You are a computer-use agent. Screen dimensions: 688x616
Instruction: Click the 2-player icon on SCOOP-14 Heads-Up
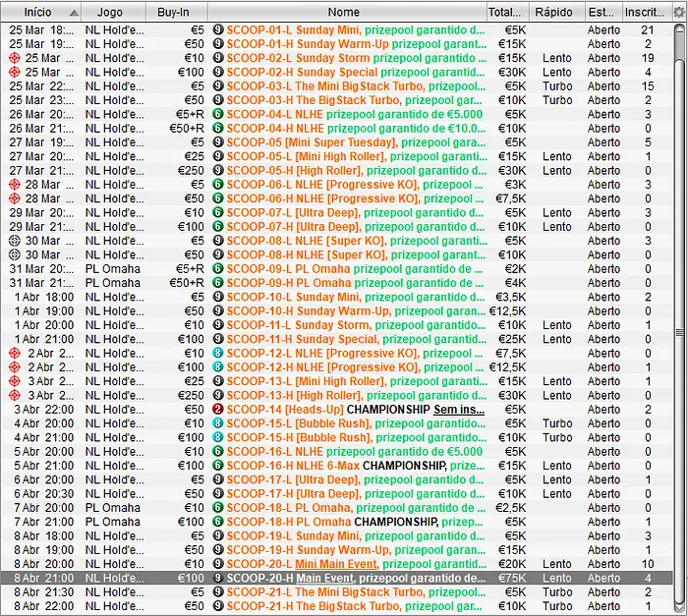tap(218, 409)
